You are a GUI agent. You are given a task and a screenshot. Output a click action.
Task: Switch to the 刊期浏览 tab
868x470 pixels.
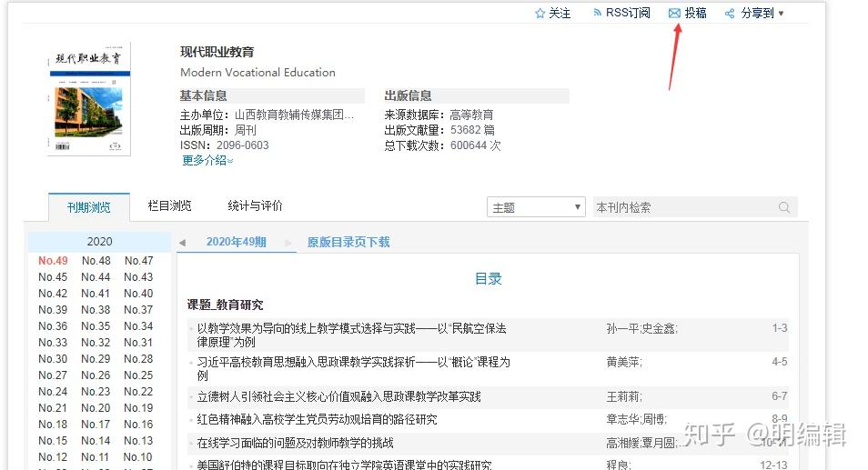point(88,207)
